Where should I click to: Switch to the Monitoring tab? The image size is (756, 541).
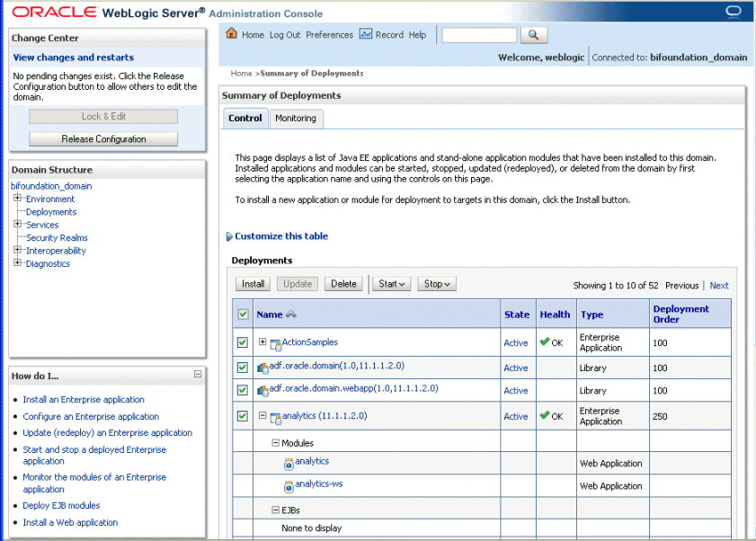click(296, 118)
